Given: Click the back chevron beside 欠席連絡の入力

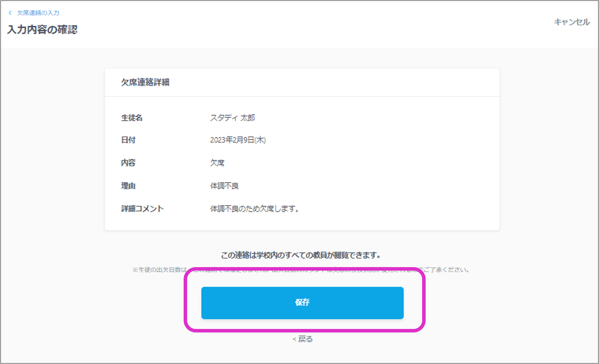Looking at the screenshot, I should click(x=10, y=13).
